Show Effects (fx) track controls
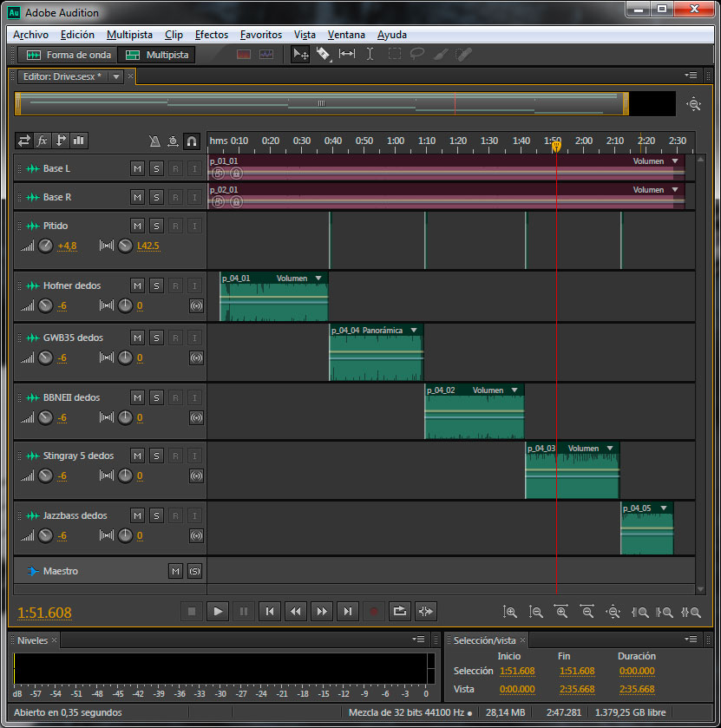The width and height of the screenshot is (721, 728). pyautogui.click(x=43, y=141)
